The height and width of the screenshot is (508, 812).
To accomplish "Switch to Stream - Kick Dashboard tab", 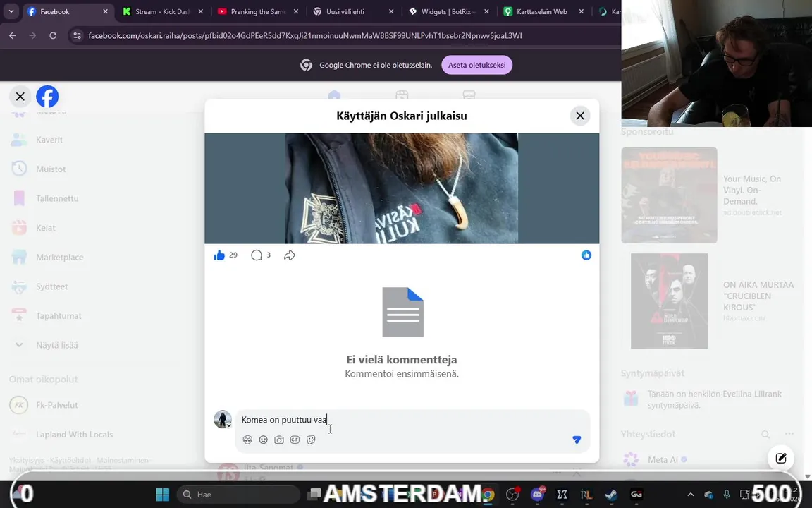I will pos(162,11).
